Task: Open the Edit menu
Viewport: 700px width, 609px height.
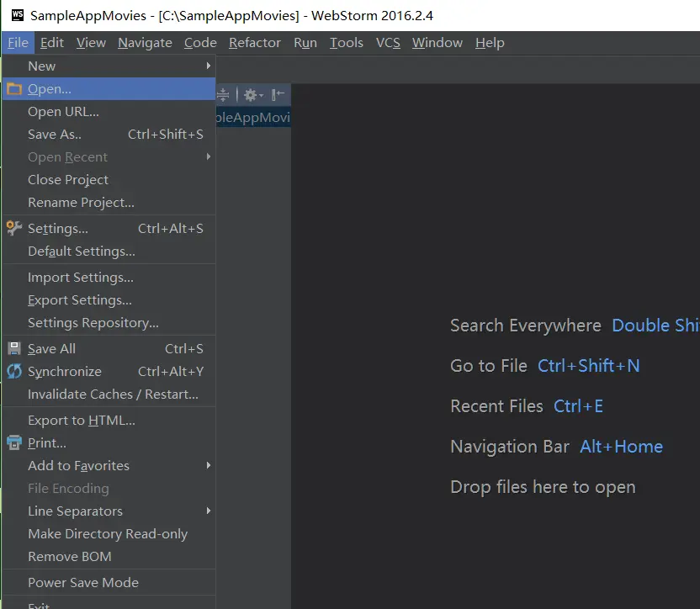Action: 52,43
